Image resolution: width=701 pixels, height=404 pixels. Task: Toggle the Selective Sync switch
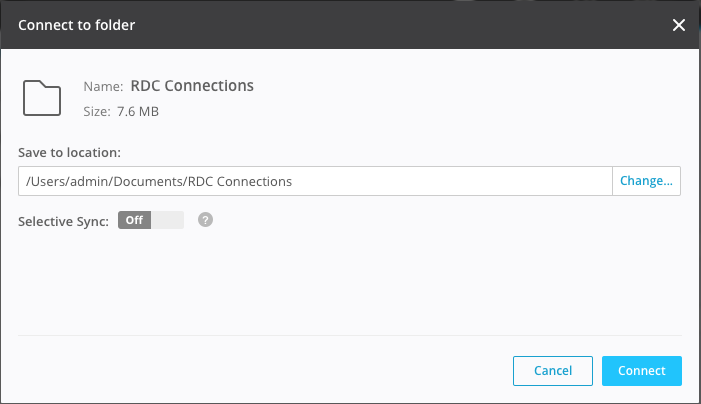click(x=151, y=220)
